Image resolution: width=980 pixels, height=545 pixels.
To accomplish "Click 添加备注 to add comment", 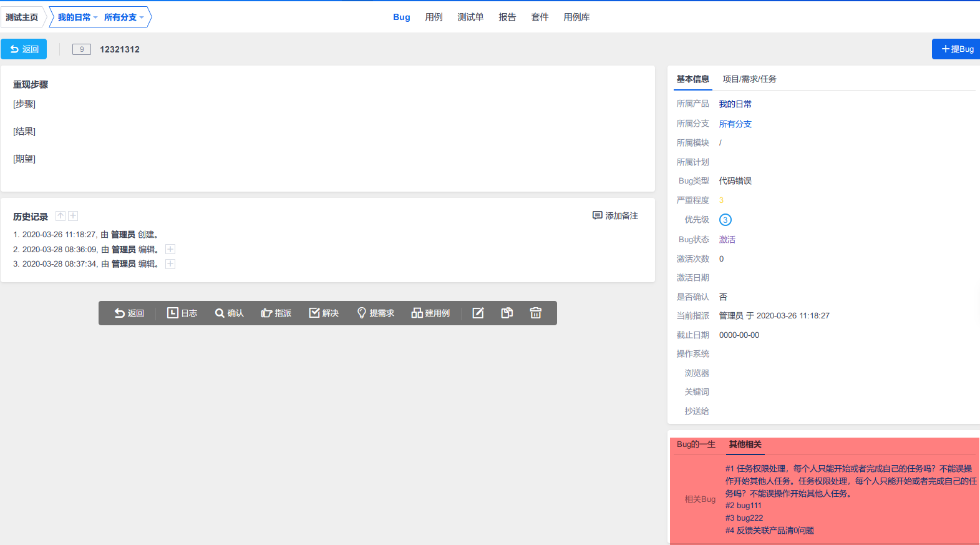I will tap(615, 216).
